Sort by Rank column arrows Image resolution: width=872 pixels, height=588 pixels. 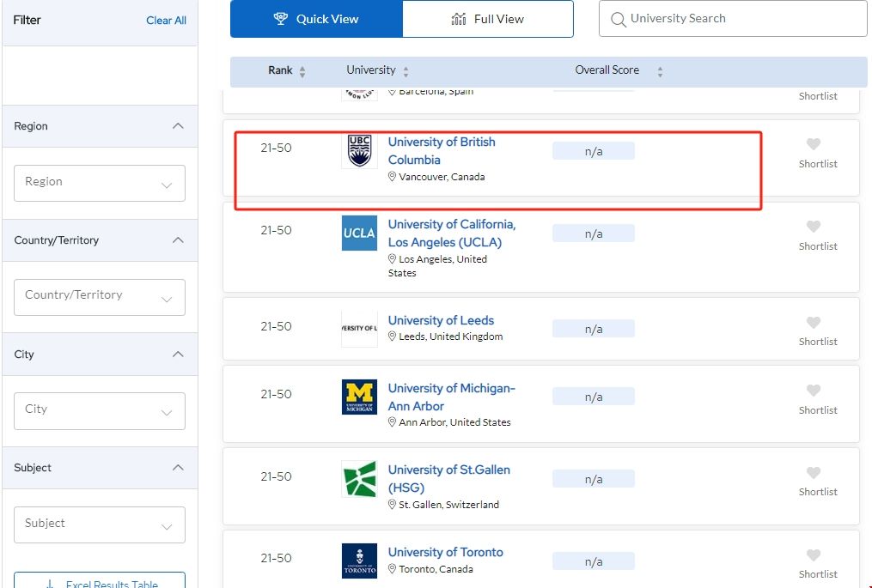coord(302,71)
